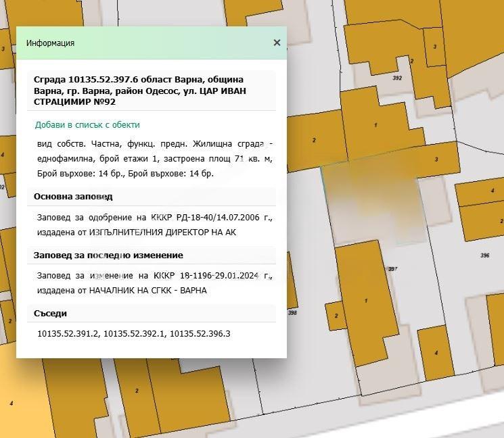
Task: Click the 'Основна заповед' section header
Action: [x=73, y=197]
